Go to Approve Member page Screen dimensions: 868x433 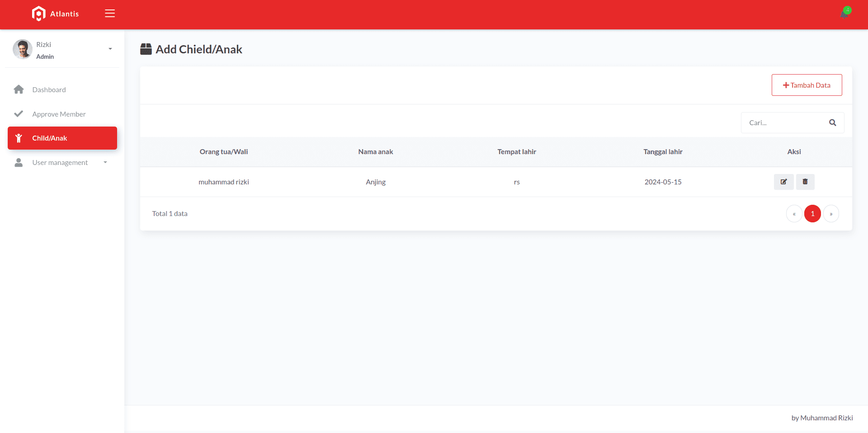coord(59,114)
